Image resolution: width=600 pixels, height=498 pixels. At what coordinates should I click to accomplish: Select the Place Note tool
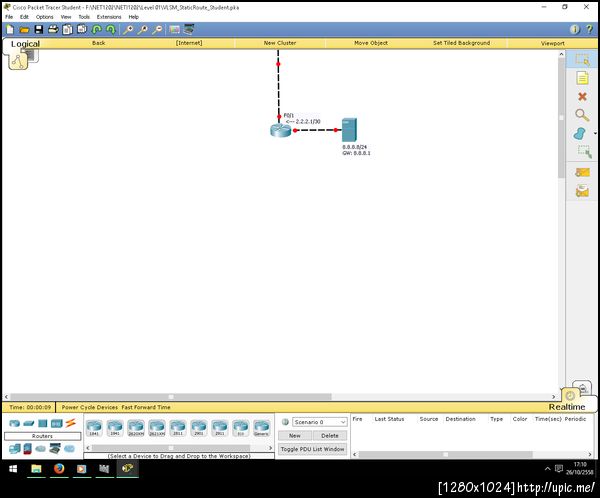pos(582,78)
